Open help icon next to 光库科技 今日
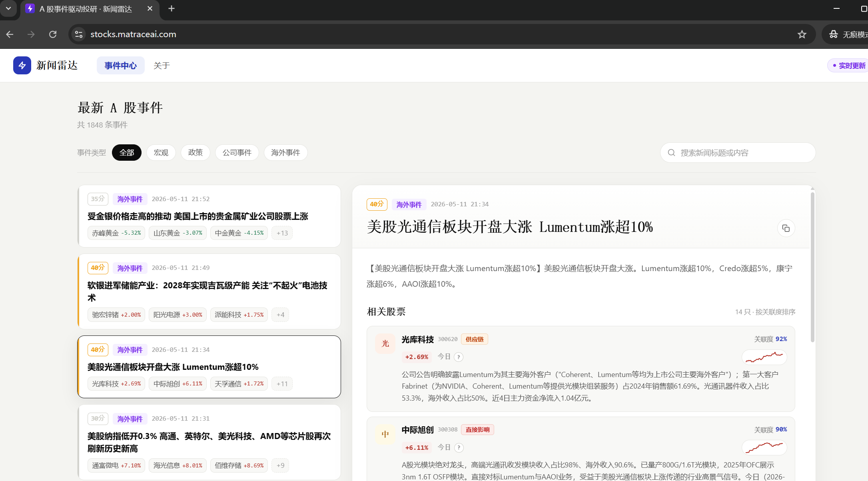The image size is (868, 481). [x=459, y=357]
